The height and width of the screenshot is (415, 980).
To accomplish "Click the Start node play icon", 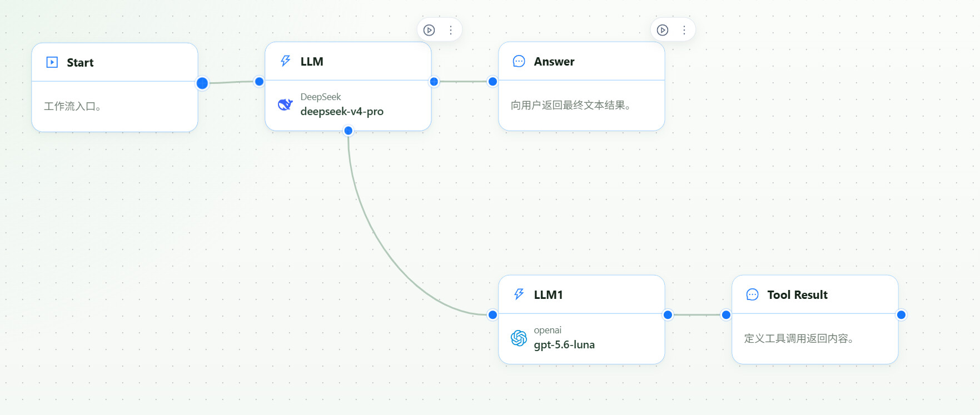I will [52, 62].
